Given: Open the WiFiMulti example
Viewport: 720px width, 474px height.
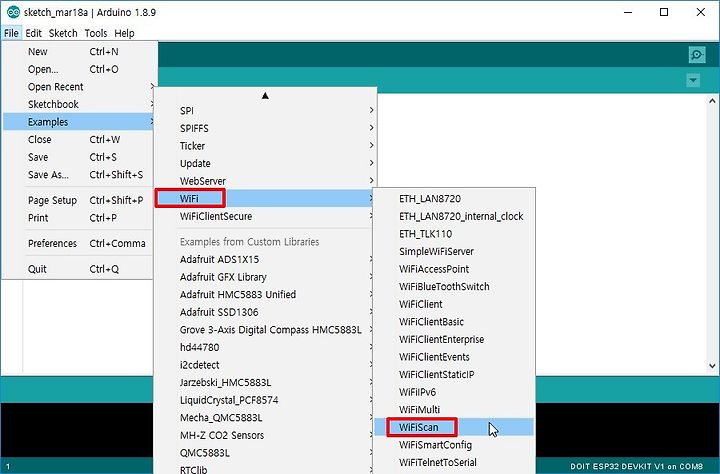Looking at the screenshot, I should point(454,410).
